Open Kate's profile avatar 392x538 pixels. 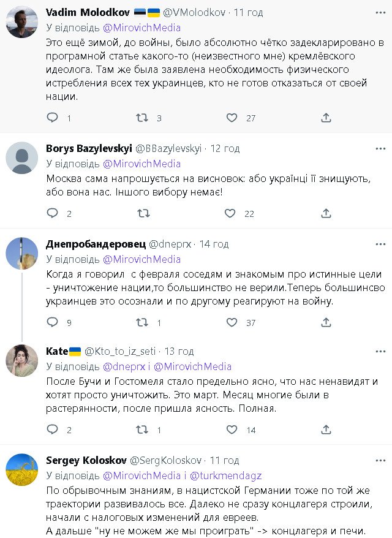click(22, 361)
